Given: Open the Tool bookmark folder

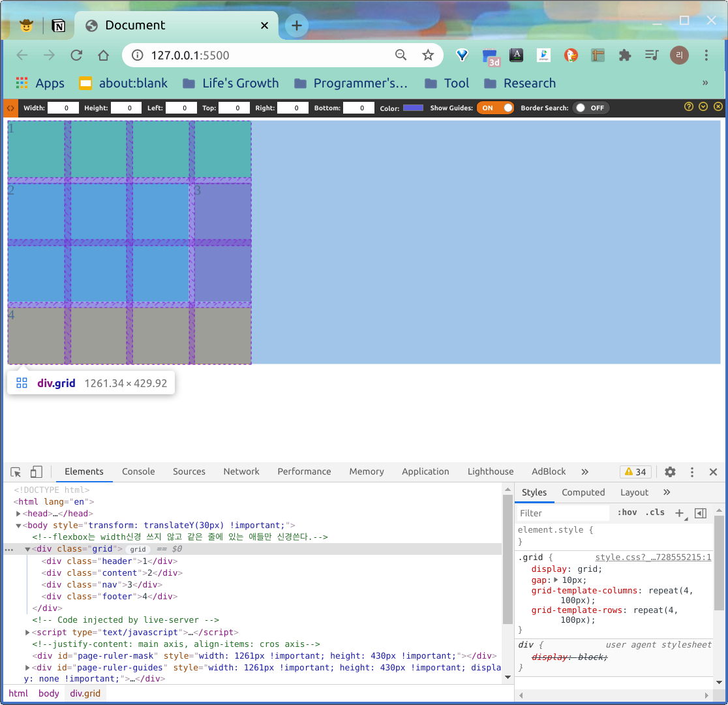Looking at the screenshot, I should (447, 83).
